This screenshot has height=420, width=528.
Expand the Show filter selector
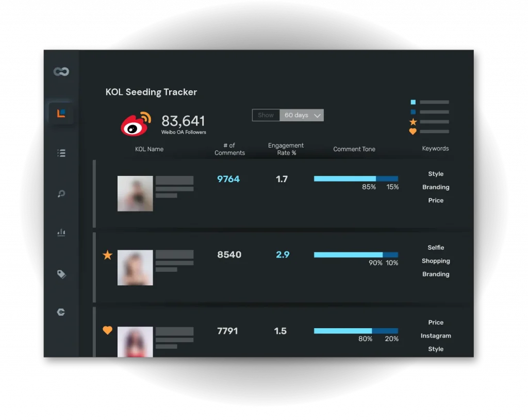pyautogui.click(x=266, y=115)
